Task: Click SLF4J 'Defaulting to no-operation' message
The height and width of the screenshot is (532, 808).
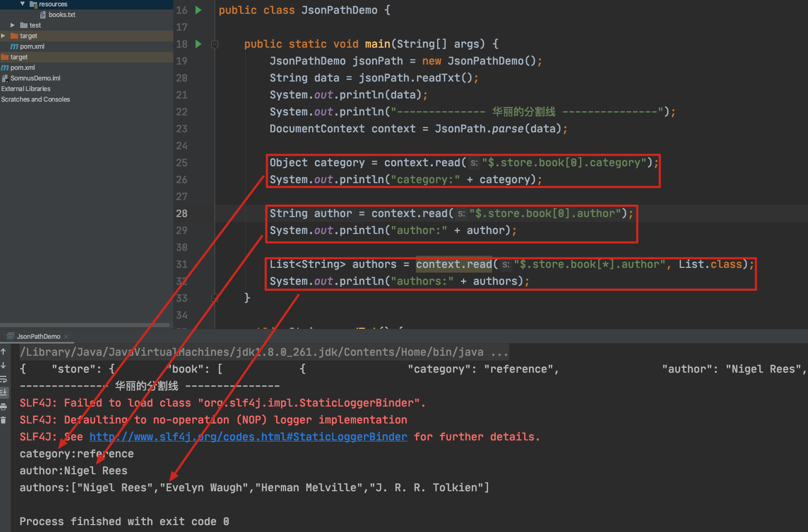Action: [x=214, y=420]
